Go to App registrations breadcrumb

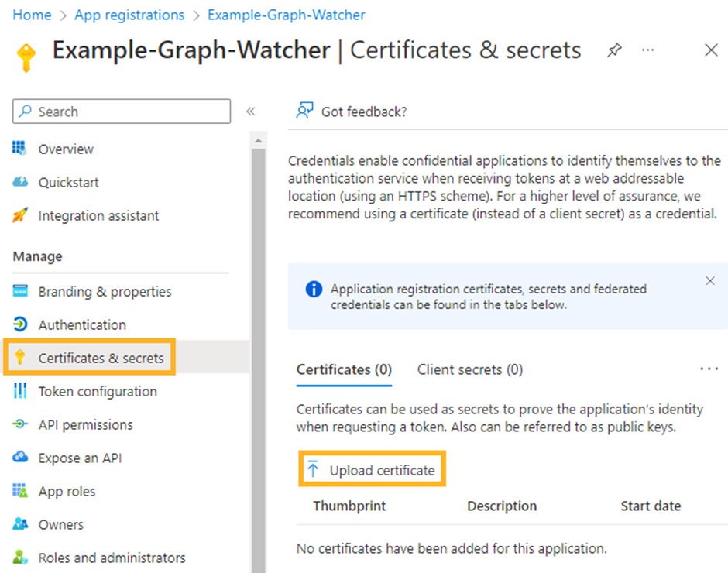pyautogui.click(x=129, y=15)
